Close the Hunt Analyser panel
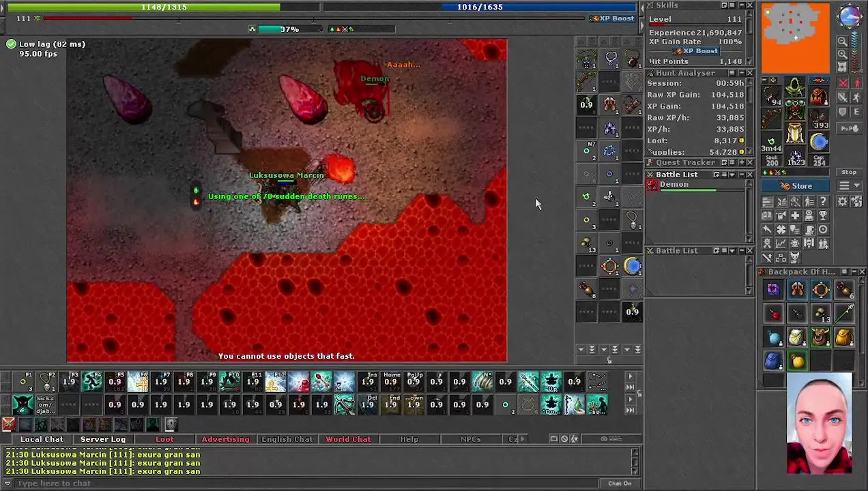Viewport: 868px width, 491px height. tap(749, 73)
